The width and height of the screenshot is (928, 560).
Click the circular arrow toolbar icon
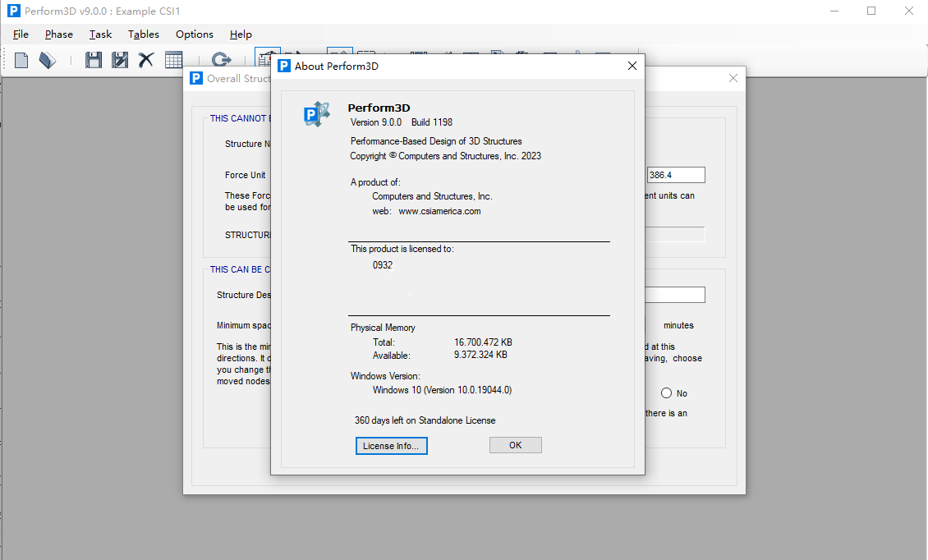[x=222, y=60]
